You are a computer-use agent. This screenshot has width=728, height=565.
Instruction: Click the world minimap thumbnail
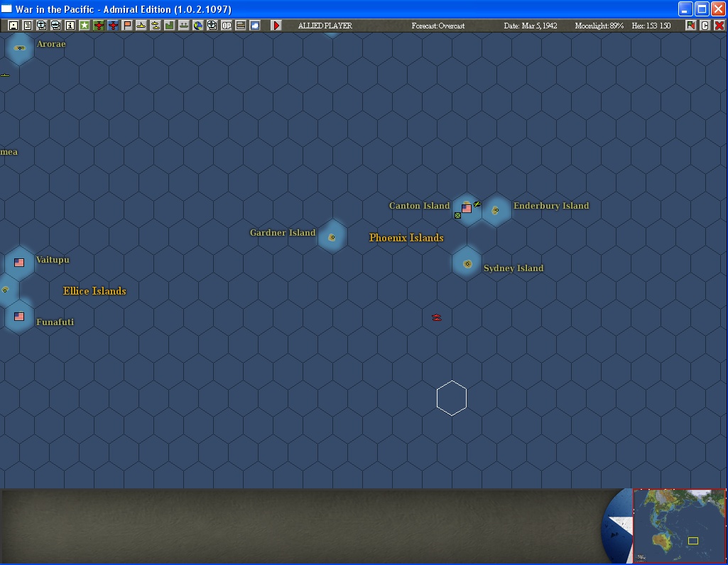click(x=680, y=525)
